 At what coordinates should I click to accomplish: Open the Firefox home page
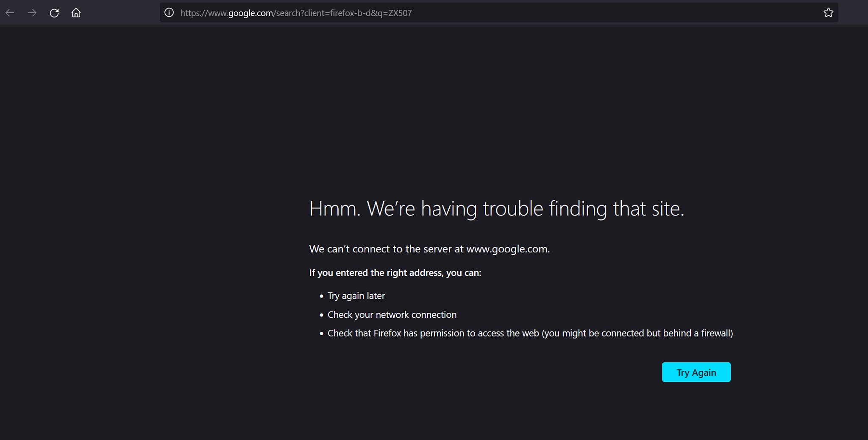click(x=76, y=13)
